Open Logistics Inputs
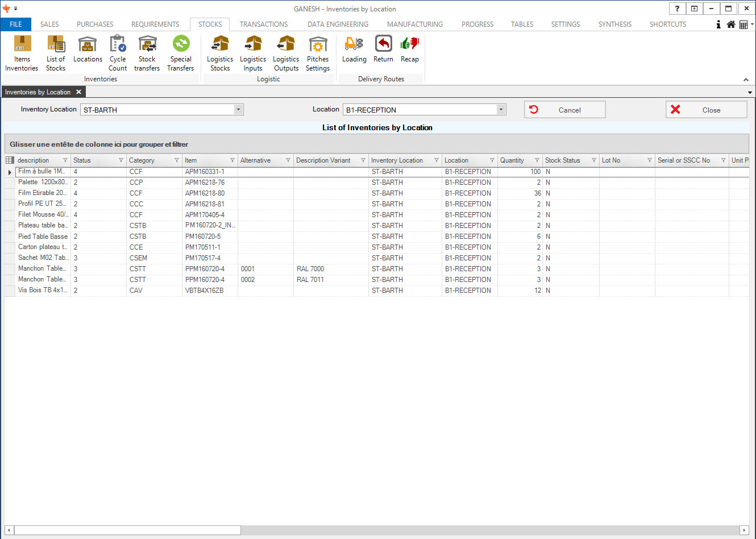 click(253, 53)
